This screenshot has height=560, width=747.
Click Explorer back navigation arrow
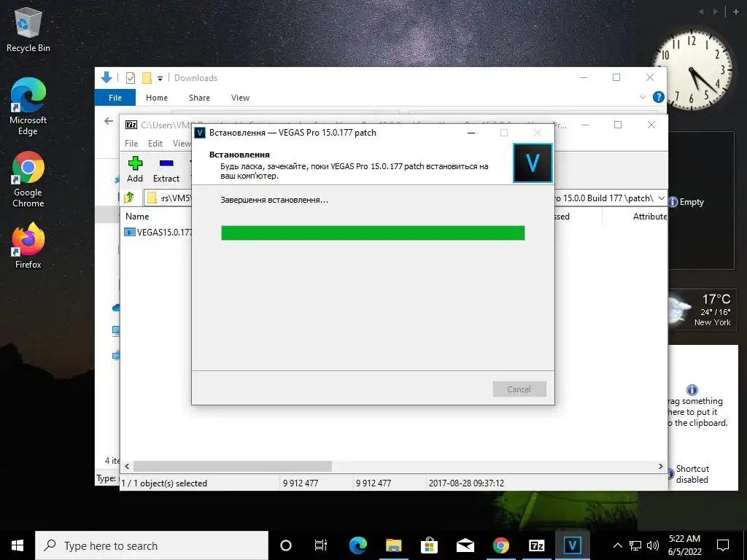[109, 121]
